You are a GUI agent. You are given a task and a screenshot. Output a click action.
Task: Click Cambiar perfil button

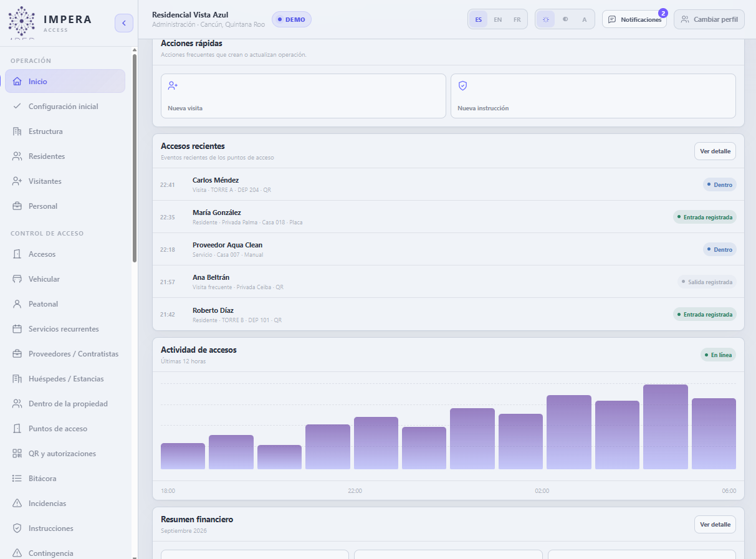tap(709, 19)
